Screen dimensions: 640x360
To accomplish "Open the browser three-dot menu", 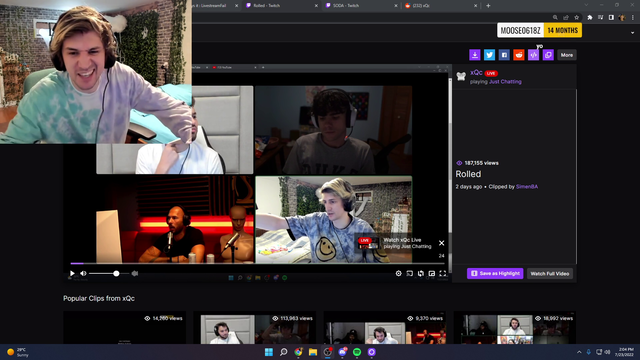I will (633, 18).
